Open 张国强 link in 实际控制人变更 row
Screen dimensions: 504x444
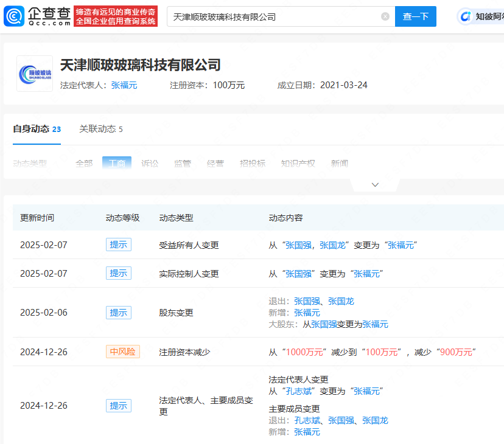[x=299, y=274]
